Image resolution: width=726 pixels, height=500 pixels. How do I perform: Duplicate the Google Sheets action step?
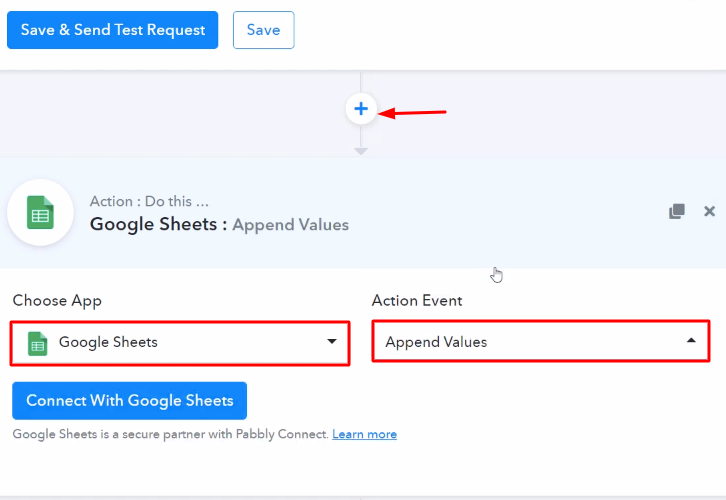(676, 211)
